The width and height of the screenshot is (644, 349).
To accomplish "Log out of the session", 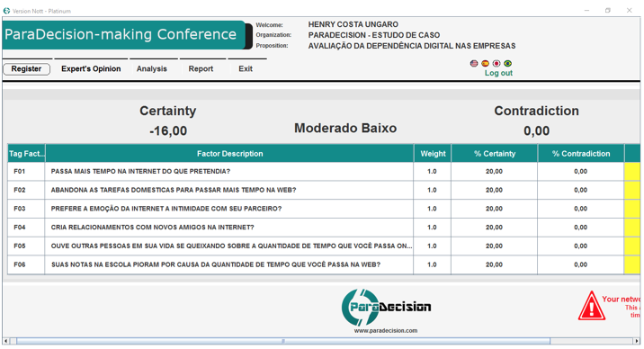I will [498, 73].
